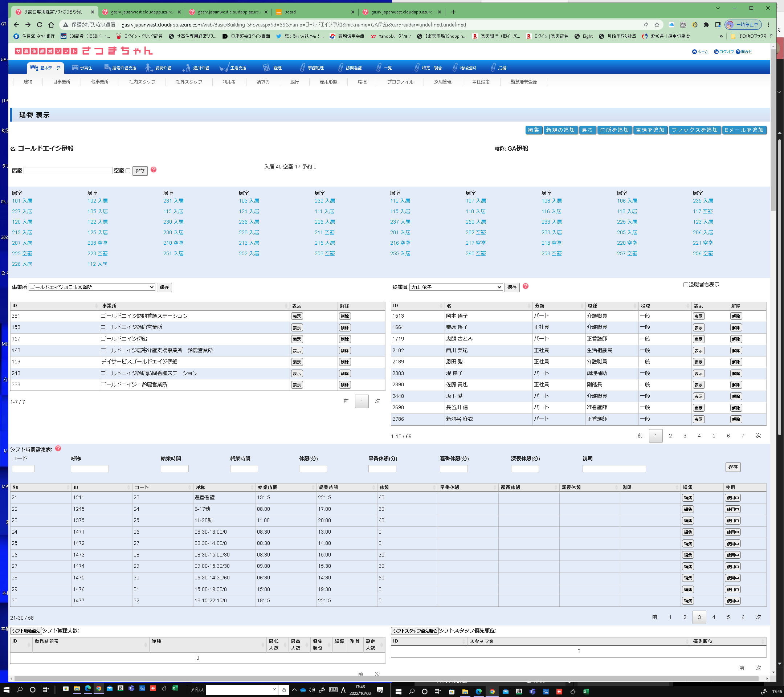Select 社内スタッフ submenu item
784x697 pixels.
142,82
